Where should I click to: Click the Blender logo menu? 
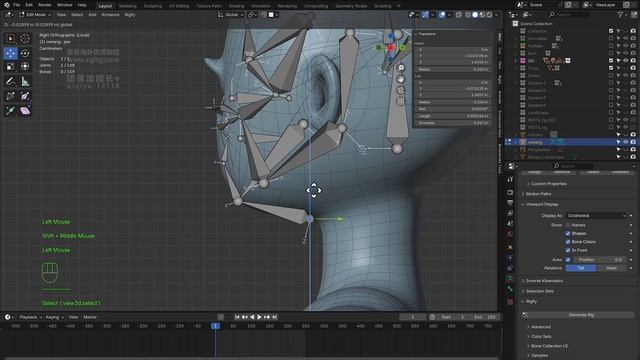tap(7, 5)
